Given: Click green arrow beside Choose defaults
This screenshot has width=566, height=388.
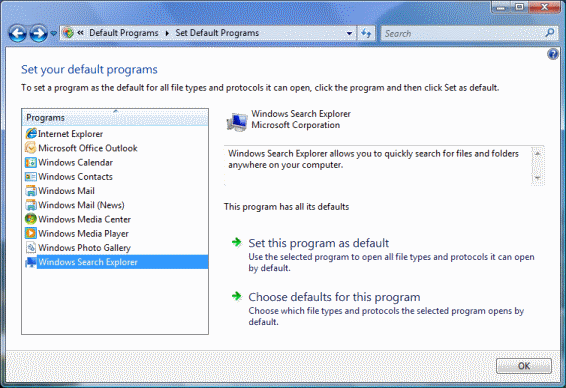Looking at the screenshot, I should 237,296.
